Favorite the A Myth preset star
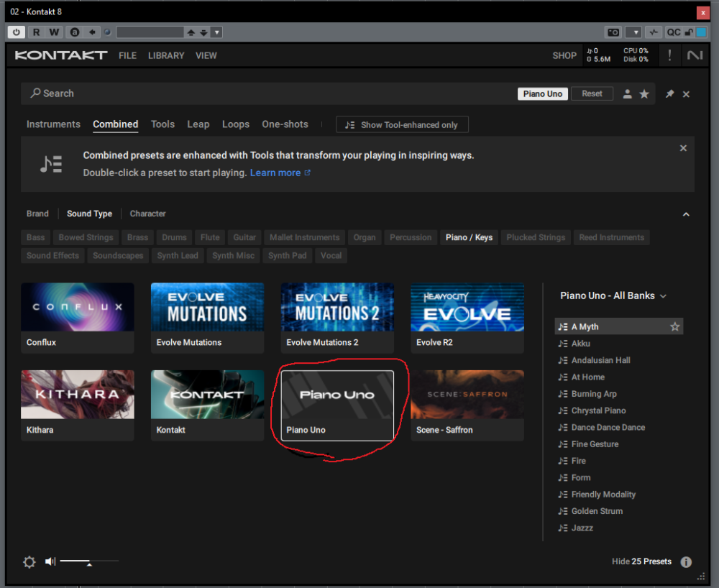 coord(674,327)
